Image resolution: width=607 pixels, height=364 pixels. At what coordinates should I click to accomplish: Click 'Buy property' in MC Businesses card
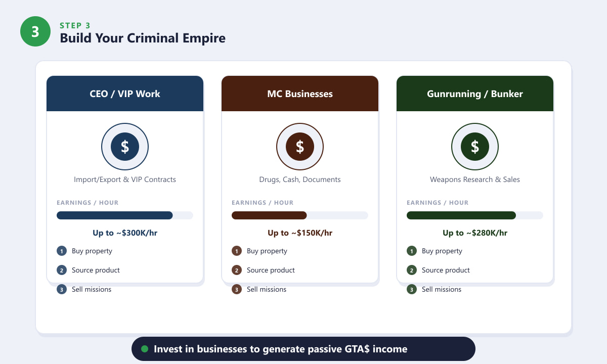[267, 251]
